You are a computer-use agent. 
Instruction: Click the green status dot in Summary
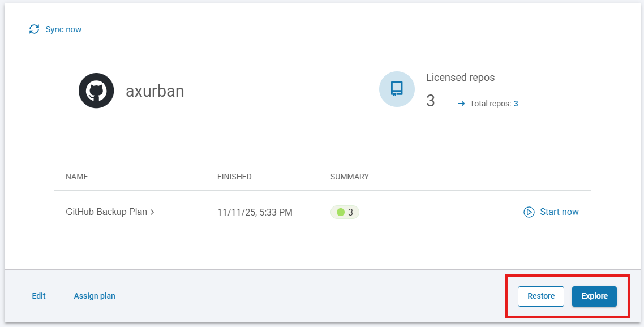341,212
